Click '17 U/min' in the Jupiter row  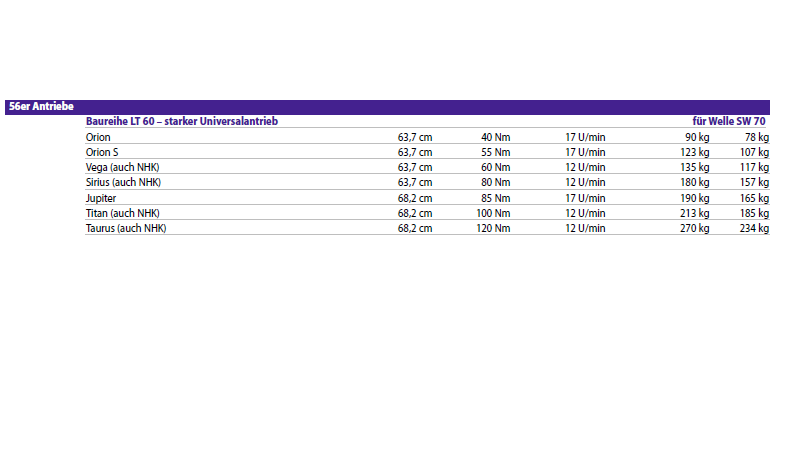[585, 198]
